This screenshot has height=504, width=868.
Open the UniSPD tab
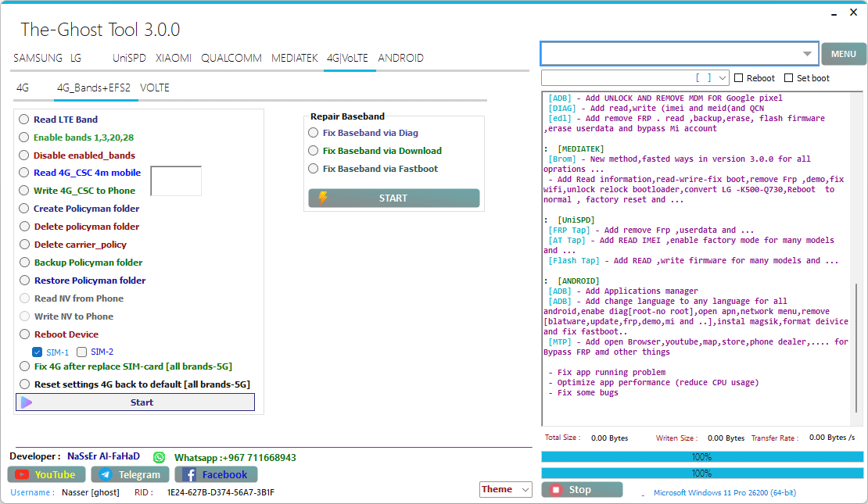coord(129,58)
